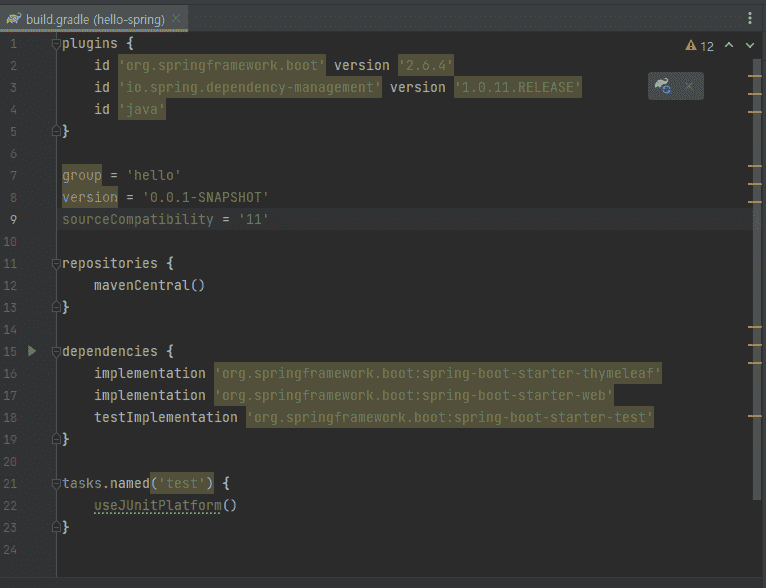Click line number 9 in the gutter
Image resolution: width=766 pixels, height=588 pixels.
point(13,219)
